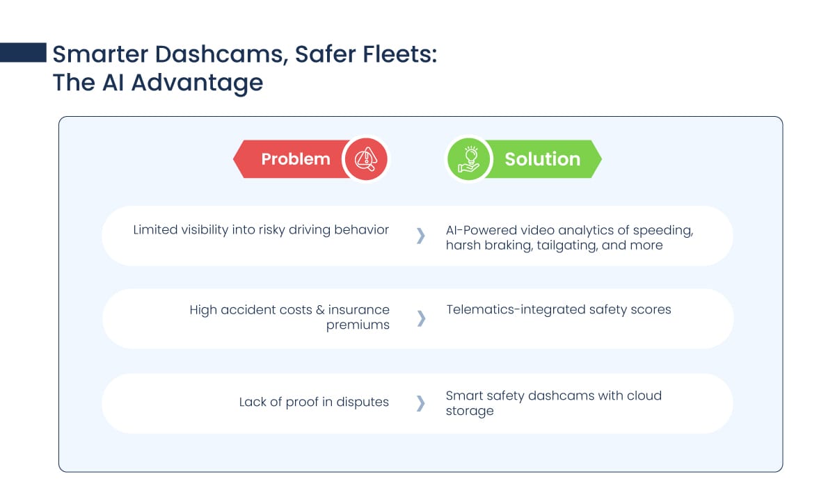Click the chevron beside 'High accident costs'
This screenshot has height=504, width=835.
click(x=420, y=318)
